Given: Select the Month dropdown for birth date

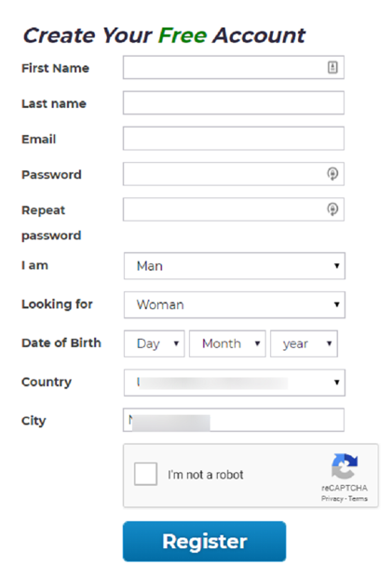Looking at the screenshot, I should click(227, 343).
